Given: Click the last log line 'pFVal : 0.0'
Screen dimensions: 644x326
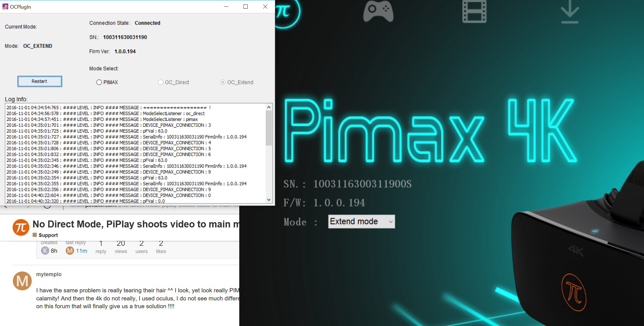Looking at the screenshot, I should click(86, 201).
